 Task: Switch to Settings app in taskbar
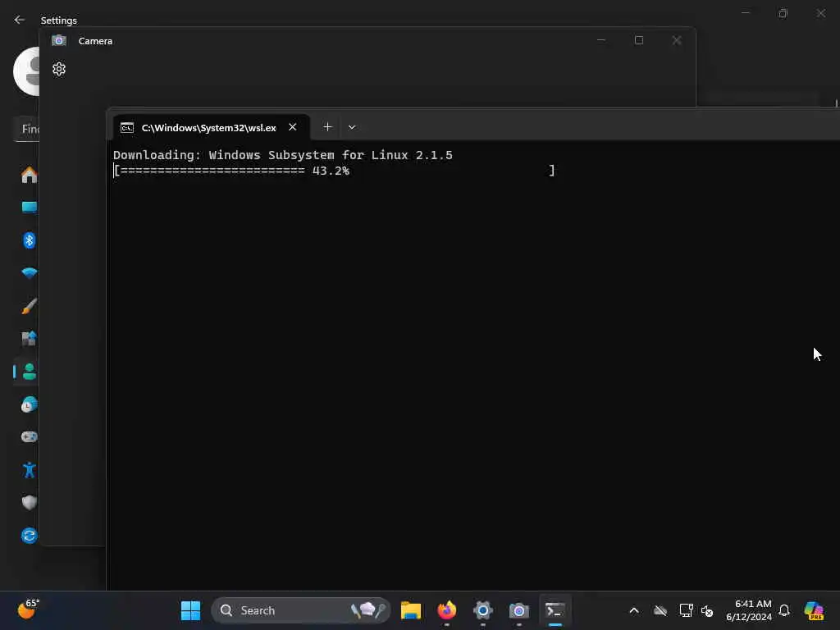482,610
